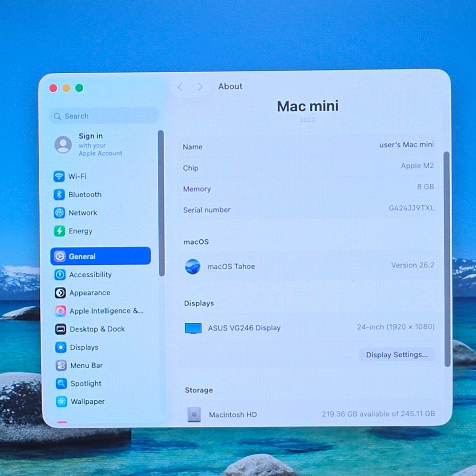Click the "Version 26.2" text

(413, 265)
